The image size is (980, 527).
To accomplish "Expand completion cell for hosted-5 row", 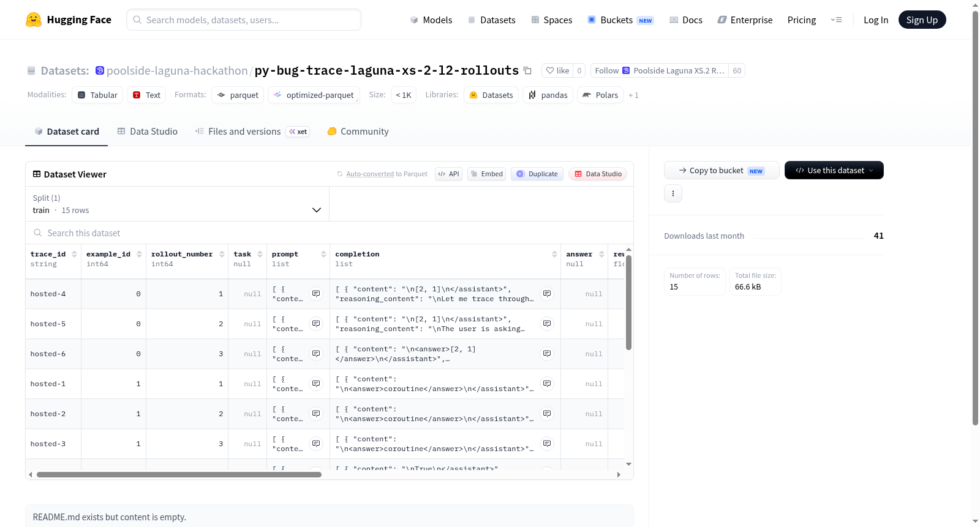I will click(547, 324).
